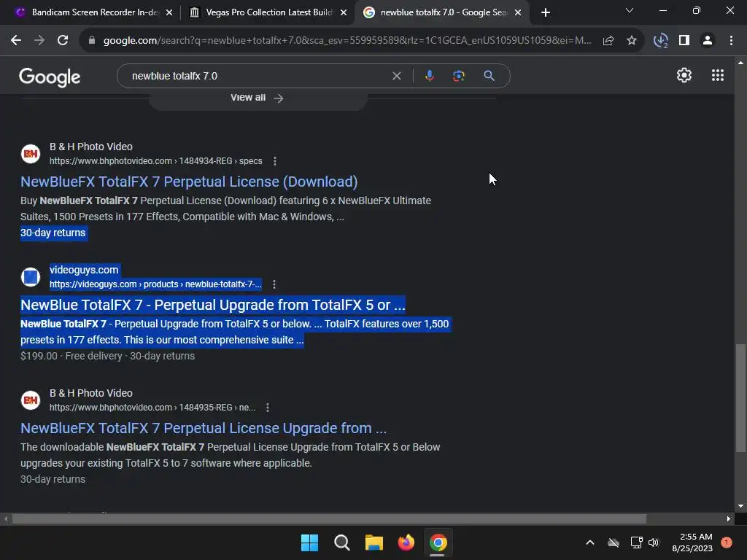The width and height of the screenshot is (747, 560).
Task: Open NewBlue TotalFX 7 Perpetual Upgrade videoguys link
Action: click(213, 306)
